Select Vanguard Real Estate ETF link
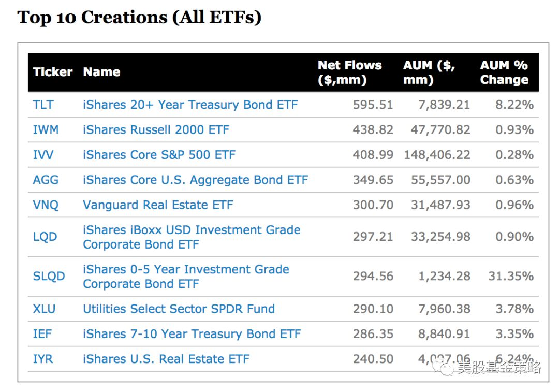The width and height of the screenshot is (559, 392). (158, 205)
